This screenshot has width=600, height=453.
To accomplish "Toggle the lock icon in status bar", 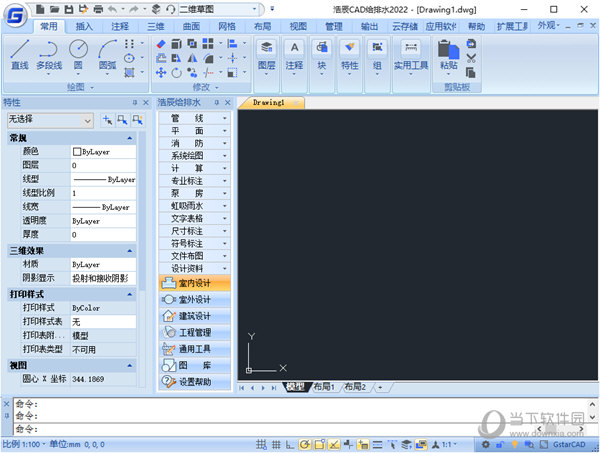I will coord(500,444).
